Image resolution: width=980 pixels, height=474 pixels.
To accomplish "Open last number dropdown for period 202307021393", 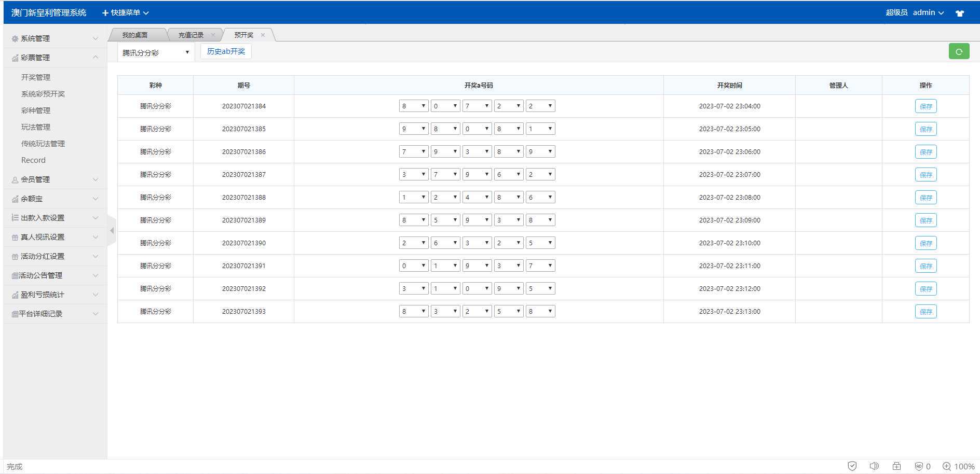I will (540, 311).
